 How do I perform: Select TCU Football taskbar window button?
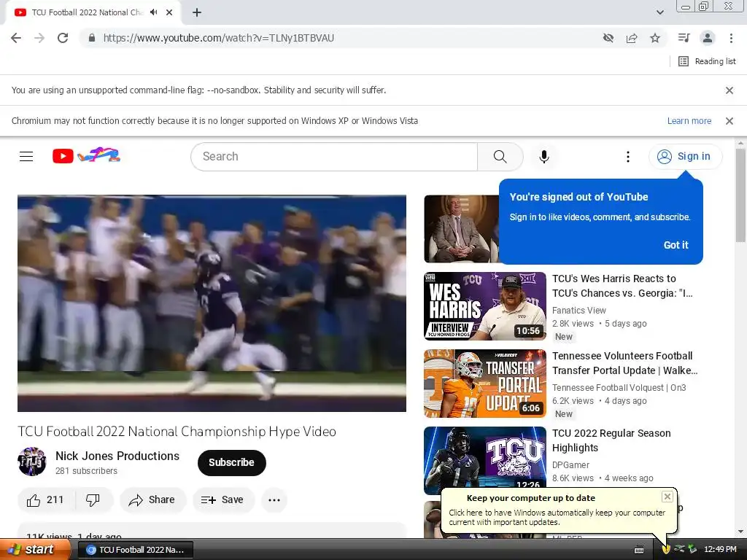(135, 550)
